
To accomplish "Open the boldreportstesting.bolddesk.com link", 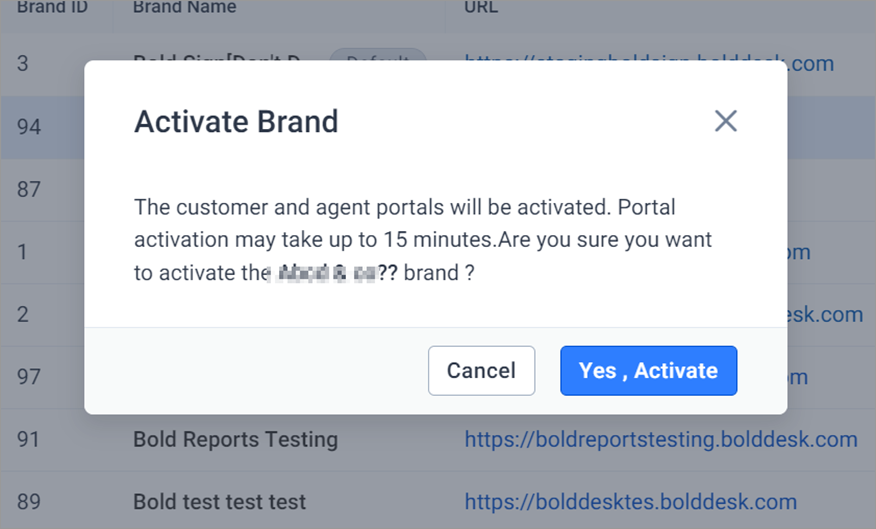I will click(x=661, y=440).
